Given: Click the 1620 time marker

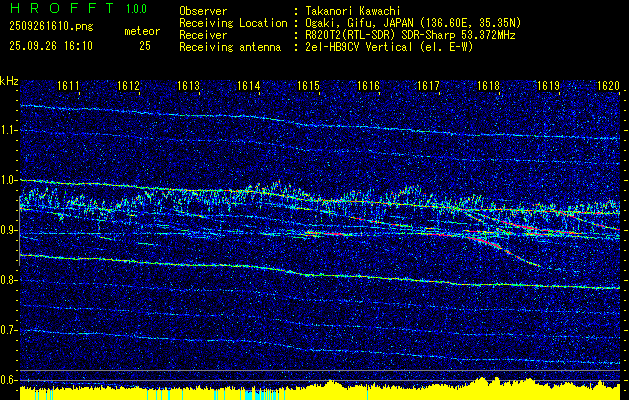Looking at the screenshot, I should point(608,87).
